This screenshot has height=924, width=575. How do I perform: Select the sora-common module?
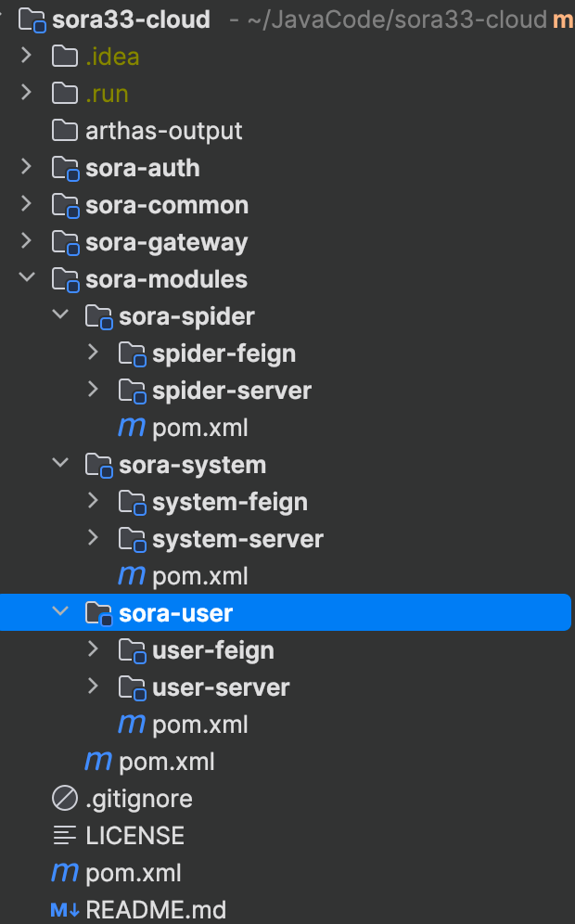click(167, 205)
